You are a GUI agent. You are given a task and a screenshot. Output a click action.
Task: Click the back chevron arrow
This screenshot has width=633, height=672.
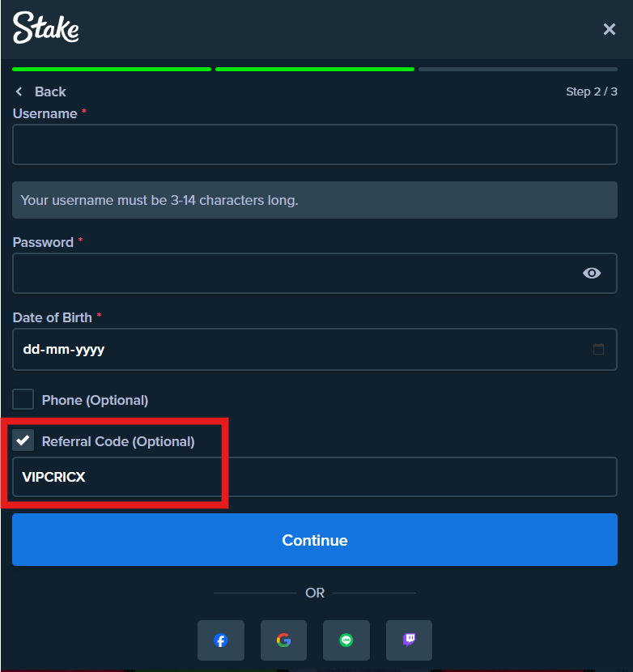coord(18,91)
